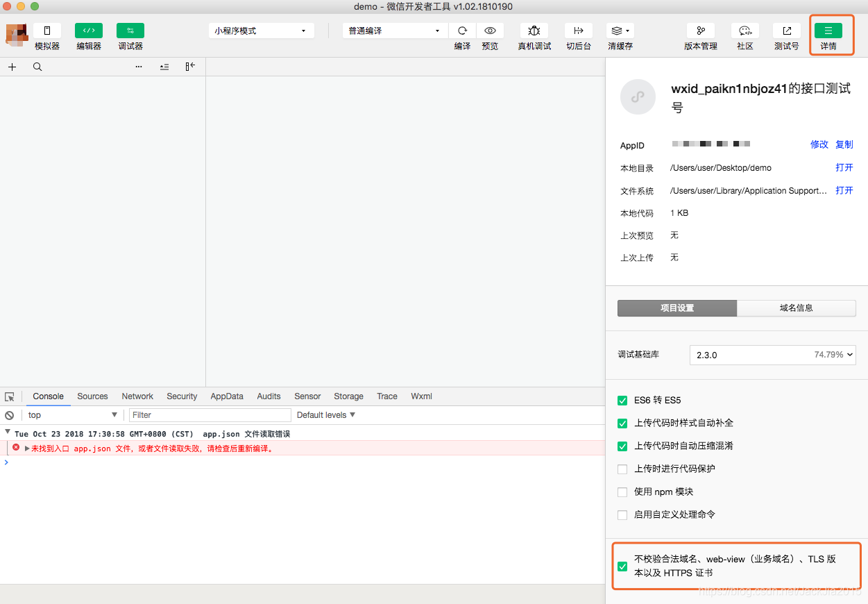Open the file tree more options ellipsis
Viewport: 868px width, 604px height.
139,67
